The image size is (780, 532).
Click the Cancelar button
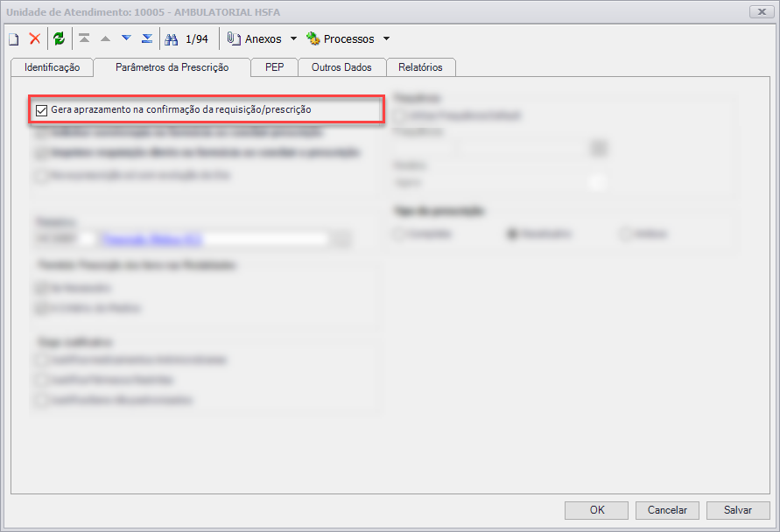coord(667,510)
